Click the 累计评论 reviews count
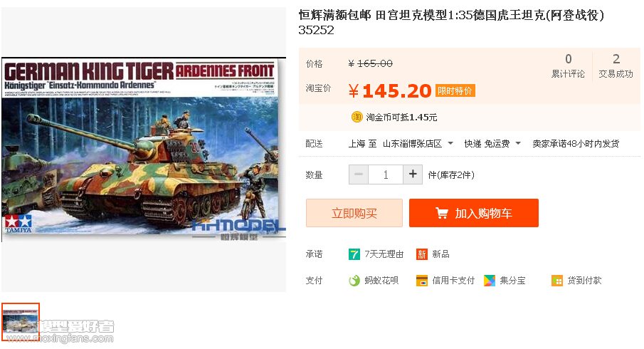This screenshot has width=644, height=349. [568, 66]
